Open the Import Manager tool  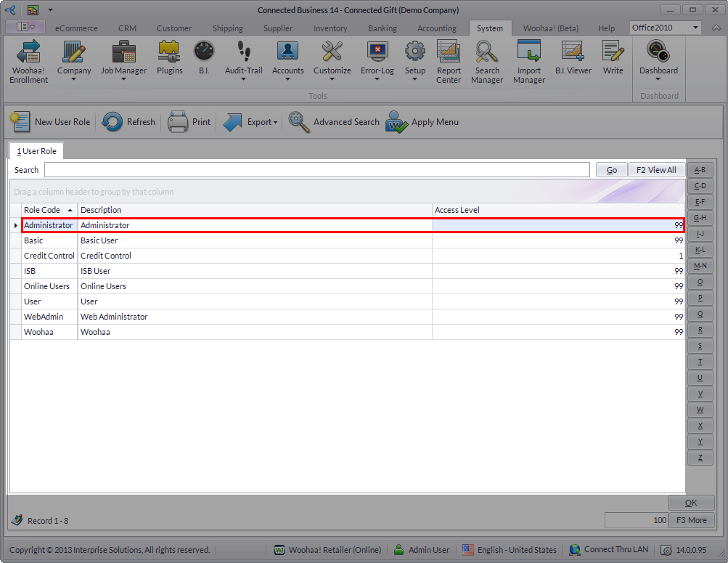[529, 61]
